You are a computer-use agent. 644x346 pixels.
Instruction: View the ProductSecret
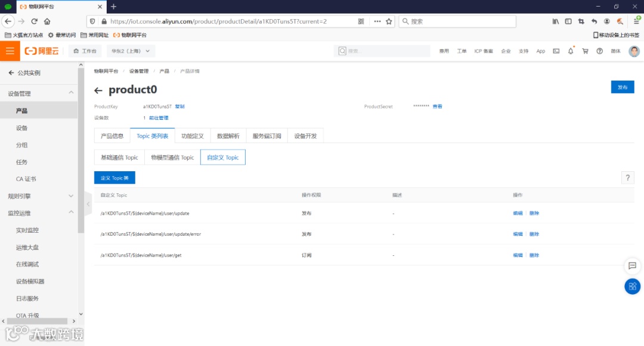[438, 106]
